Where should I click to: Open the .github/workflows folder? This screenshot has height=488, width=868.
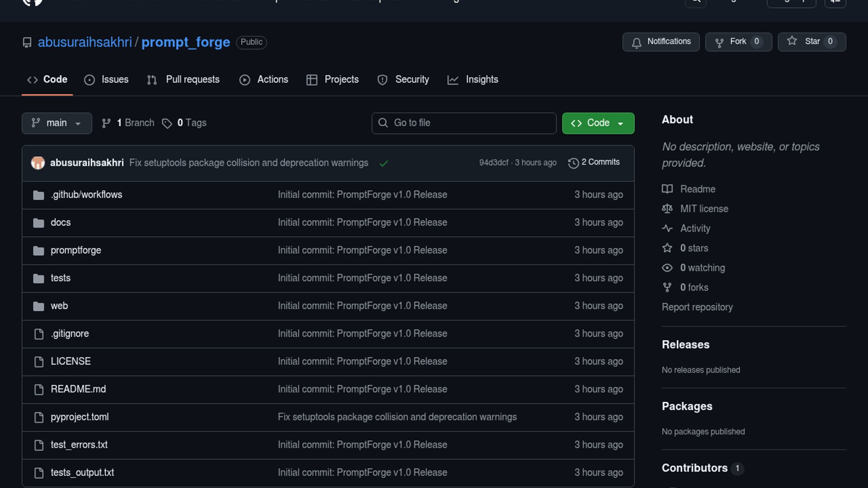(x=86, y=195)
